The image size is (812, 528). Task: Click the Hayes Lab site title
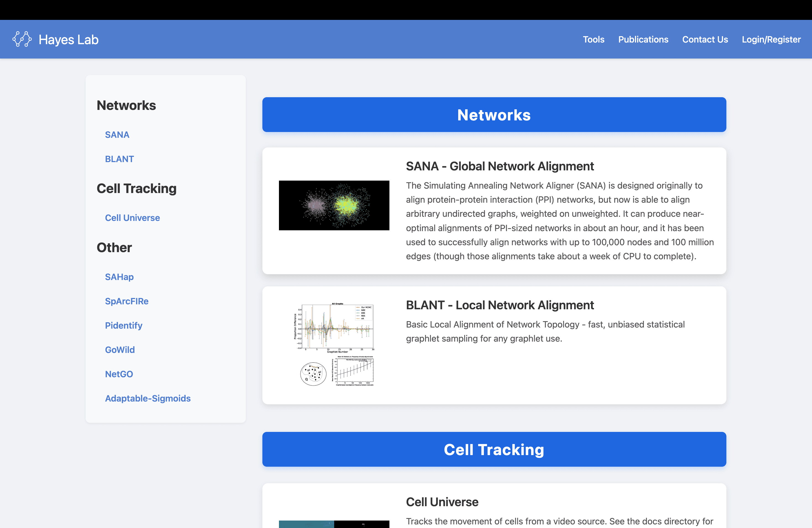pyautogui.click(x=68, y=39)
